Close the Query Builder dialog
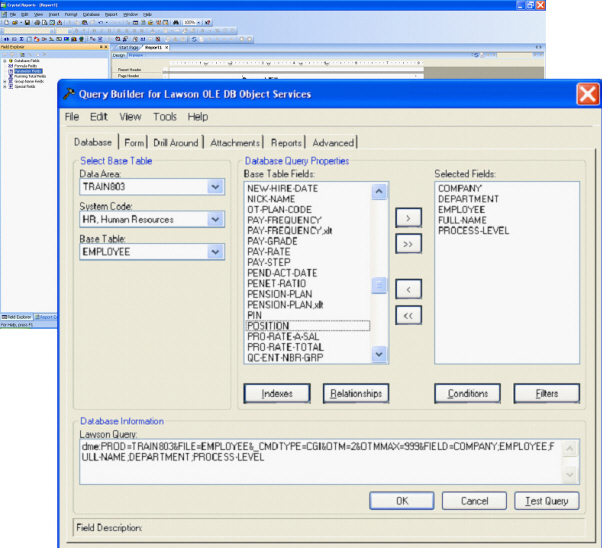The width and height of the screenshot is (602, 548). 587,94
